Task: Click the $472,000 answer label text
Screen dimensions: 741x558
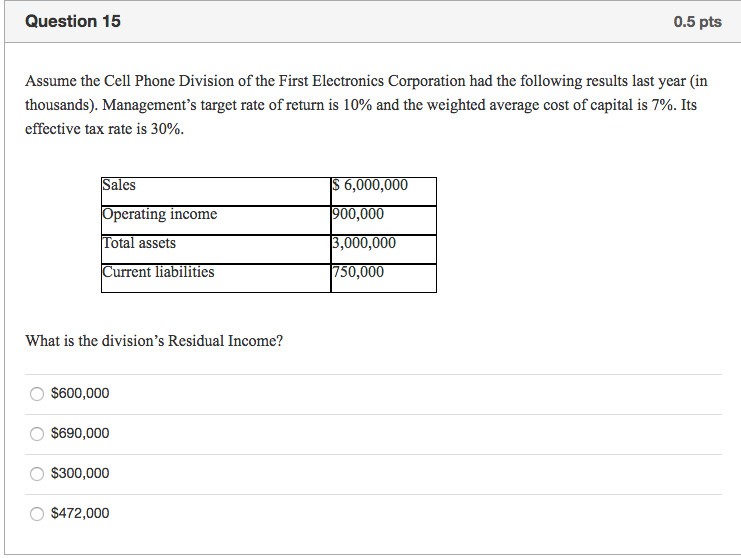Action: click(80, 514)
